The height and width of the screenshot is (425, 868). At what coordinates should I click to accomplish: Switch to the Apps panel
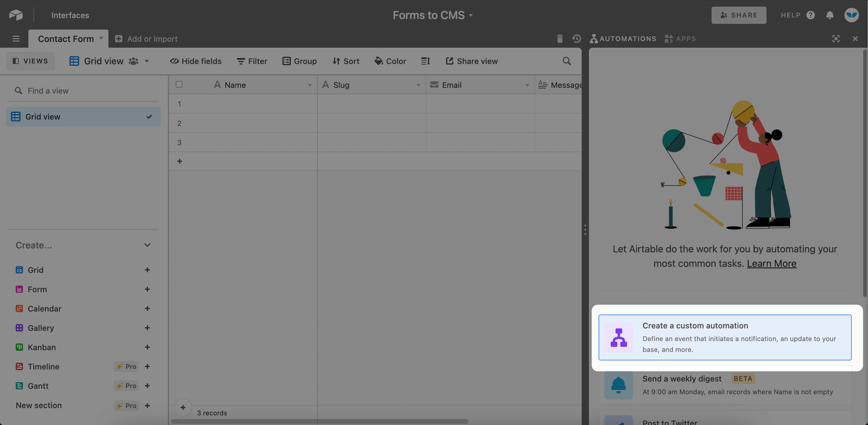680,39
